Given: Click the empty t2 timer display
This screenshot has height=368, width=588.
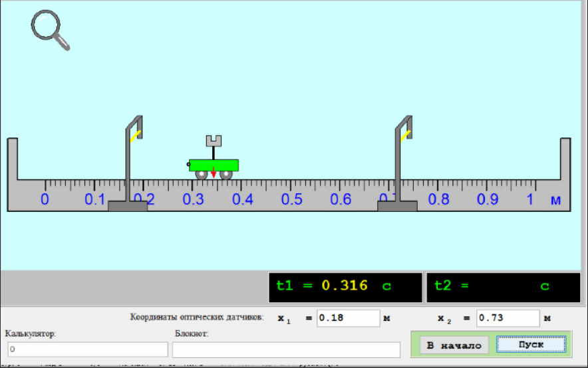Looking at the screenshot, I should tap(504, 287).
